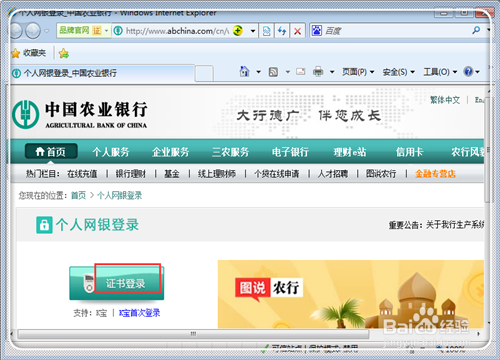Click the 首页 breadcrumb link

[79, 195]
